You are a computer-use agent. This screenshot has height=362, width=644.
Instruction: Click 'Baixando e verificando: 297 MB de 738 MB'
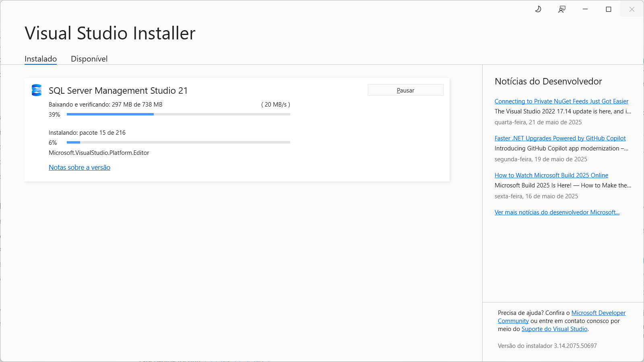point(105,105)
